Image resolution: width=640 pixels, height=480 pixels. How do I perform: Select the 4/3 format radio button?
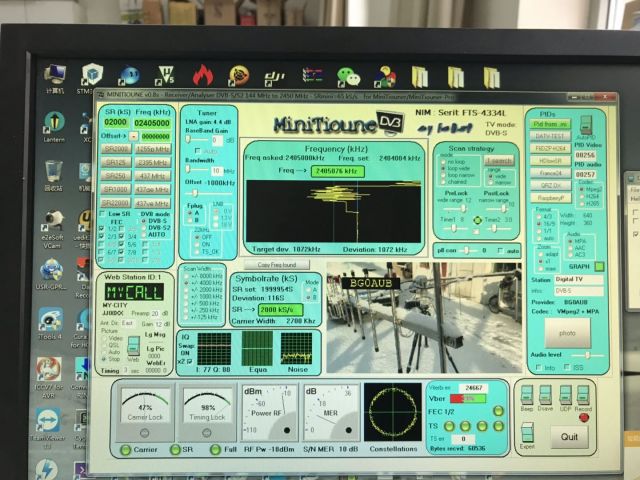(x=539, y=217)
